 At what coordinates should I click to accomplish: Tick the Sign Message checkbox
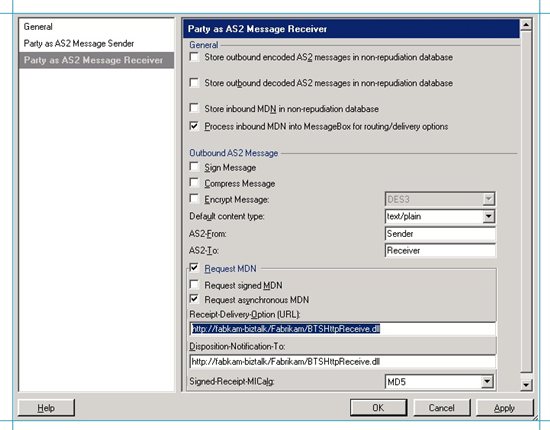click(194, 167)
